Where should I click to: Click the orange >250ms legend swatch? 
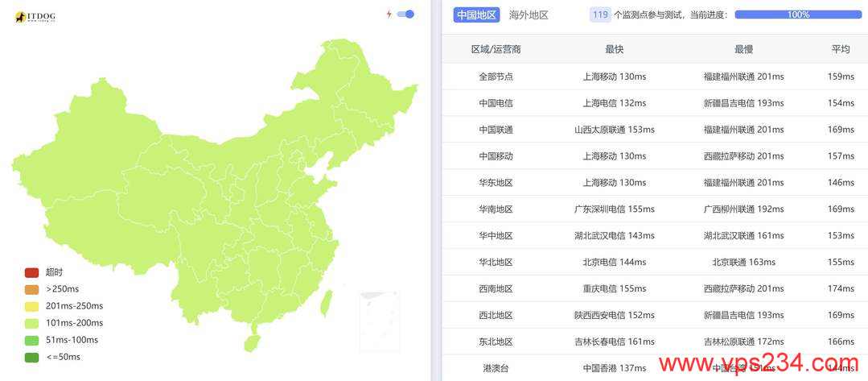click(31, 289)
